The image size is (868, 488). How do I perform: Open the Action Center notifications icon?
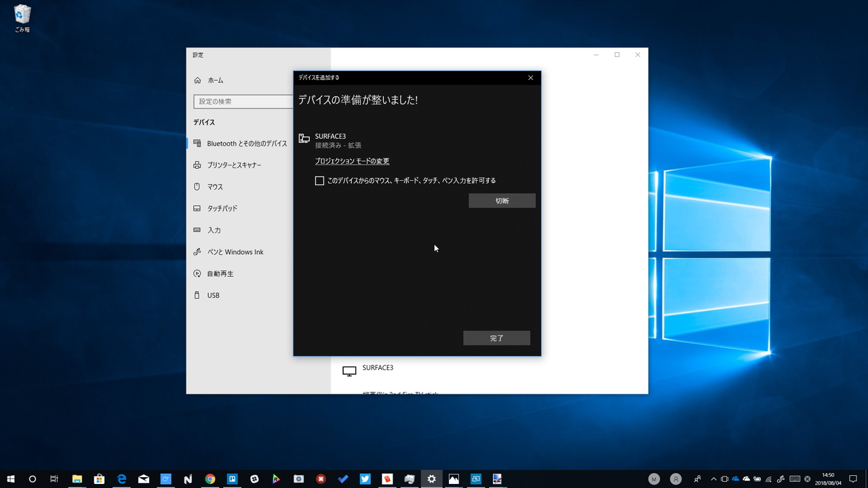[x=853, y=479]
